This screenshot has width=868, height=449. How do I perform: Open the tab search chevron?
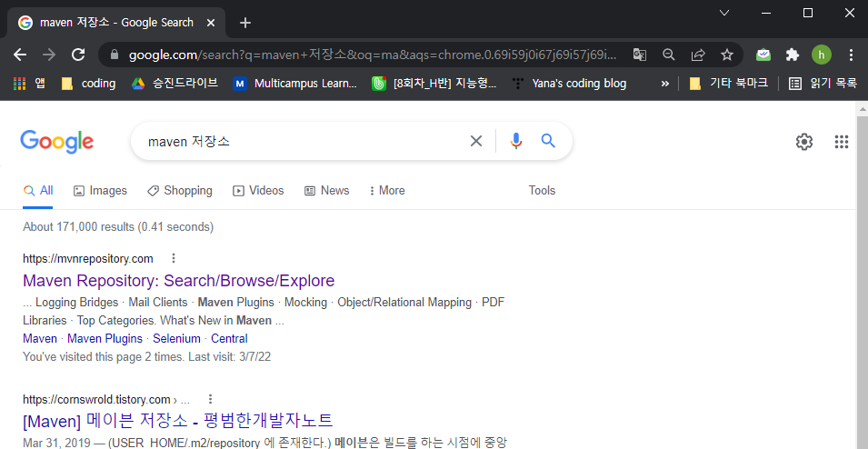(x=724, y=13)
